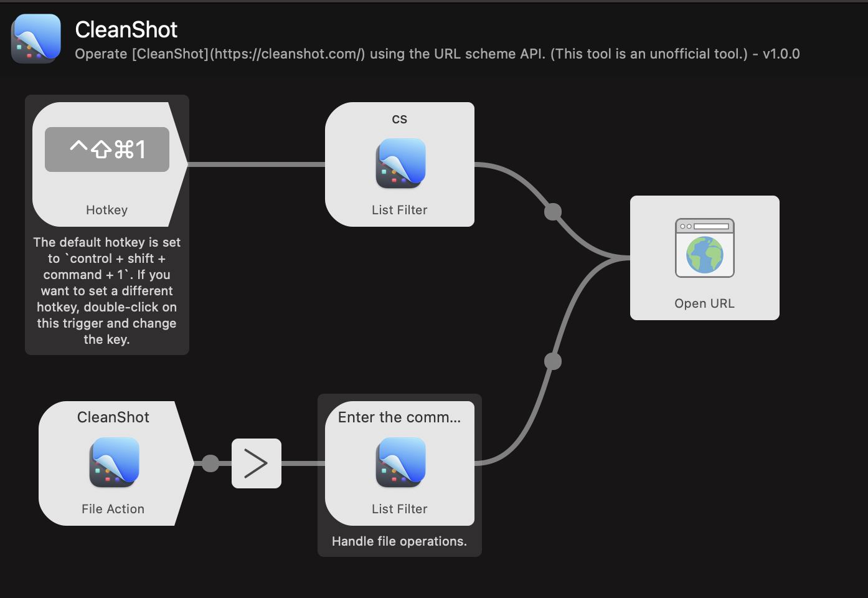Click the hotkey note about control + shift + command
Screen dimensions: 868x598
pyautogui.click(x=107, y=291)
